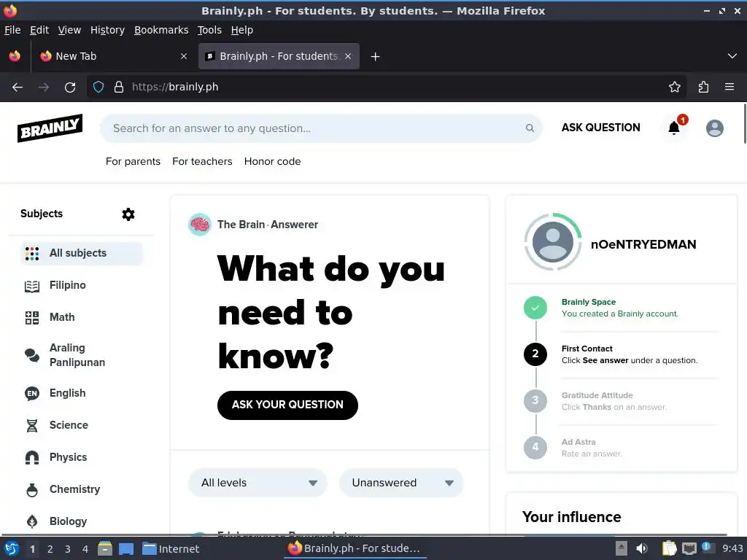Click the site lock icon
Image resolution: width=747 pixels, height=560 pixels.
(119, 87)
